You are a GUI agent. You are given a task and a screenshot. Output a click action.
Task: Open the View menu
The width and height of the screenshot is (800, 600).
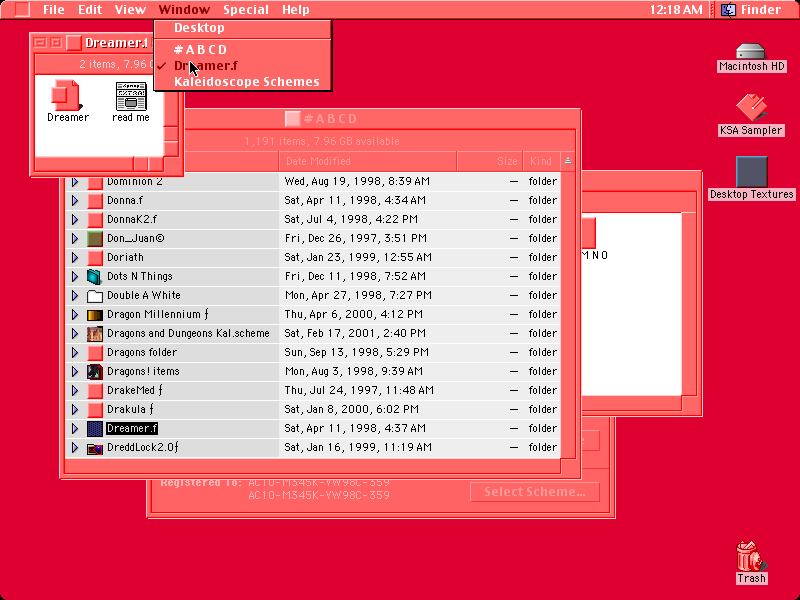point(130,10)
